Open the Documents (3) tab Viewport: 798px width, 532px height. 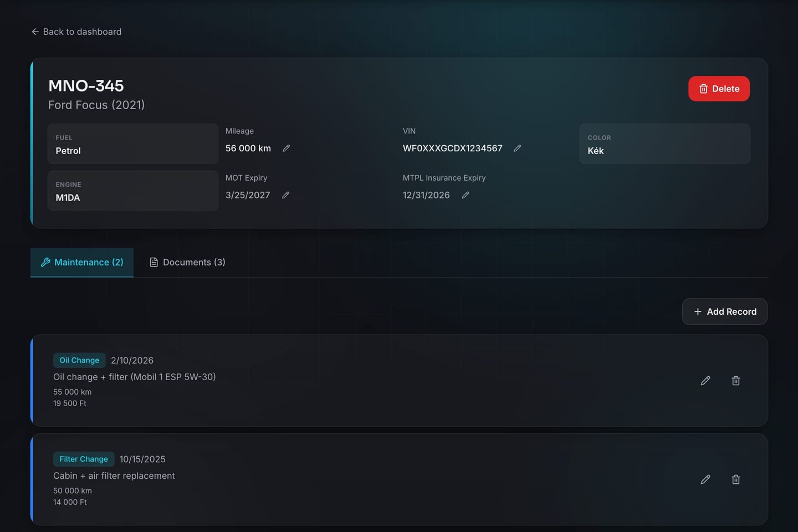point(187,262)
